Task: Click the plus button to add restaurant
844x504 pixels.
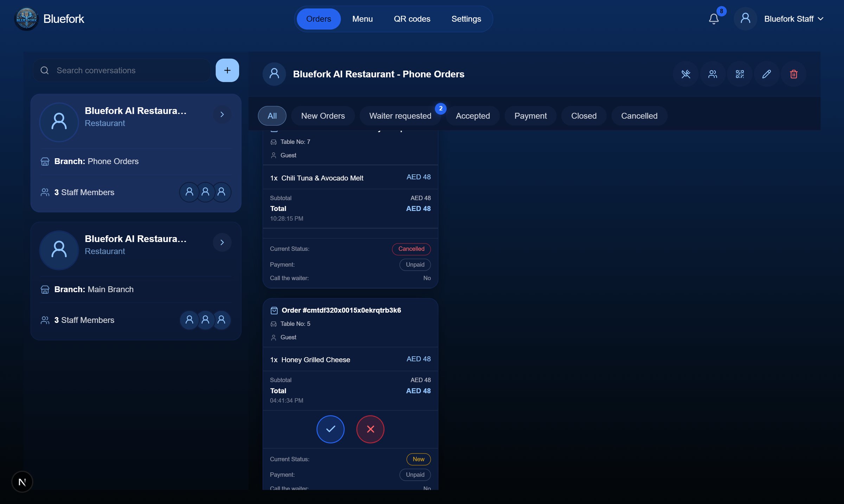Action: coord(227,70)
